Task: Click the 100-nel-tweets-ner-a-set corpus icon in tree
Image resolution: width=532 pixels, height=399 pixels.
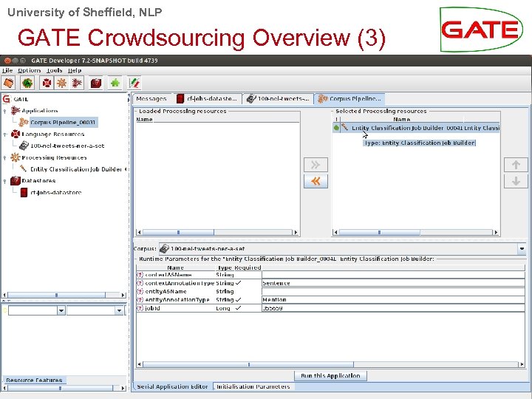Action: tap(24, 146)
